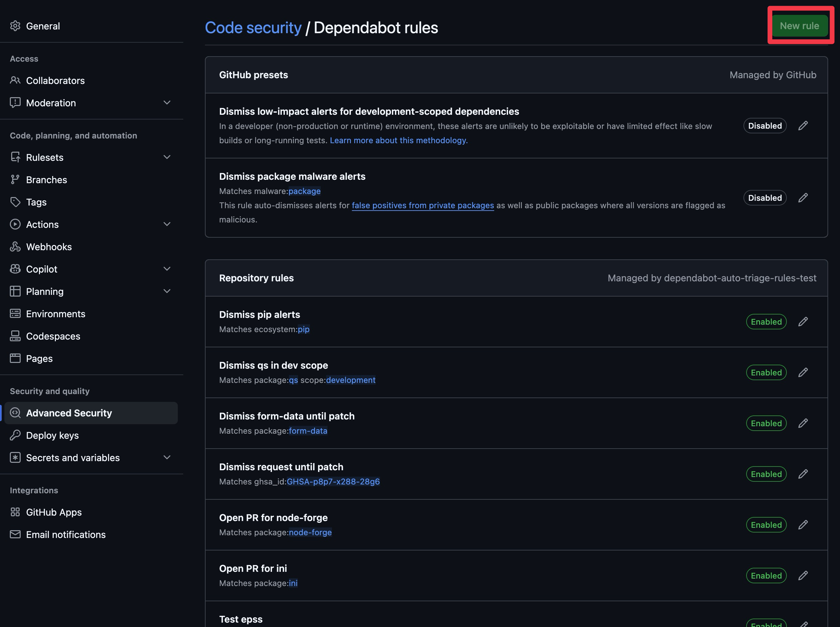Expand the Moderation section chevron
The image size is (840, 627).
[x=167, y=103]
